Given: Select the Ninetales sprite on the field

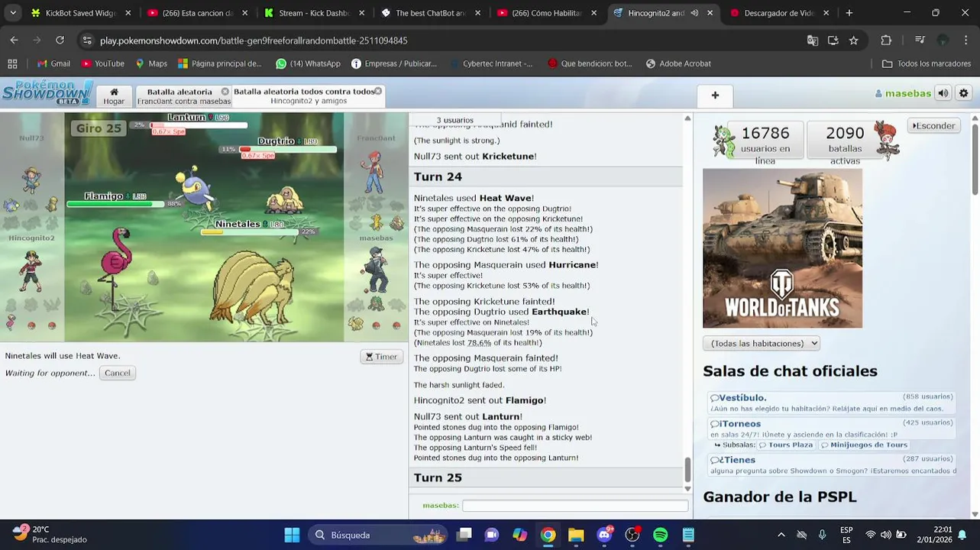Looking at the screenshot, I should [252, 286].
